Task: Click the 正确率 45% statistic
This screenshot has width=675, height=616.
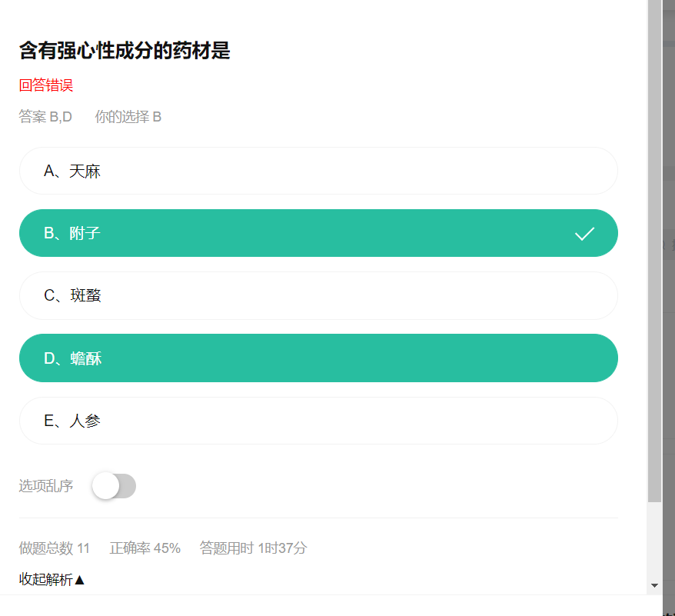Action: coord(145,548)
